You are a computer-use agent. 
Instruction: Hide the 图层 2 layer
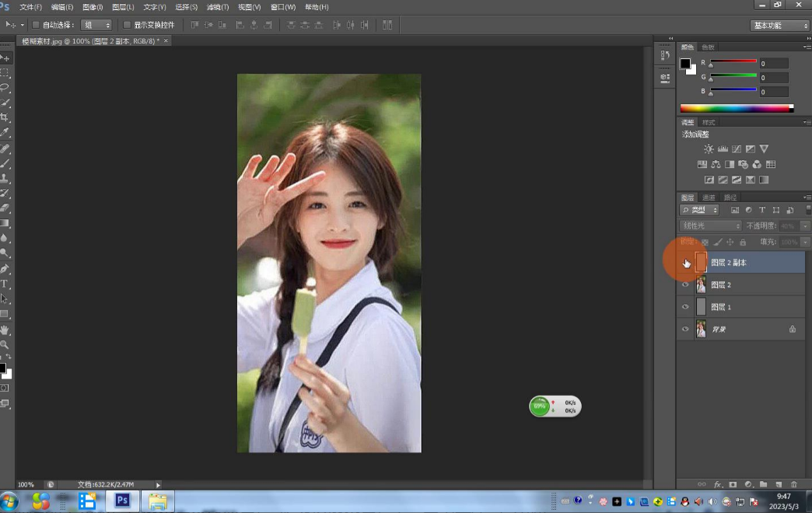686,284
